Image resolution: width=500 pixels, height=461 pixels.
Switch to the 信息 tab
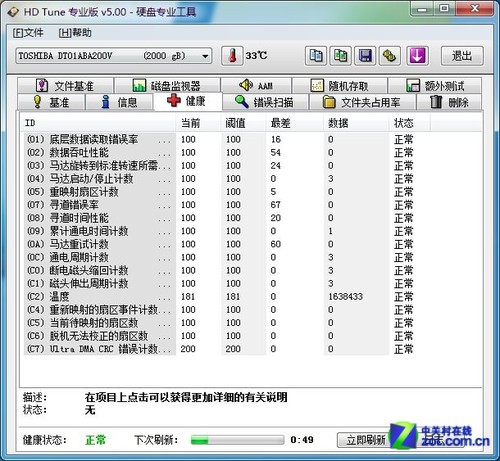[x=119, y=102]
